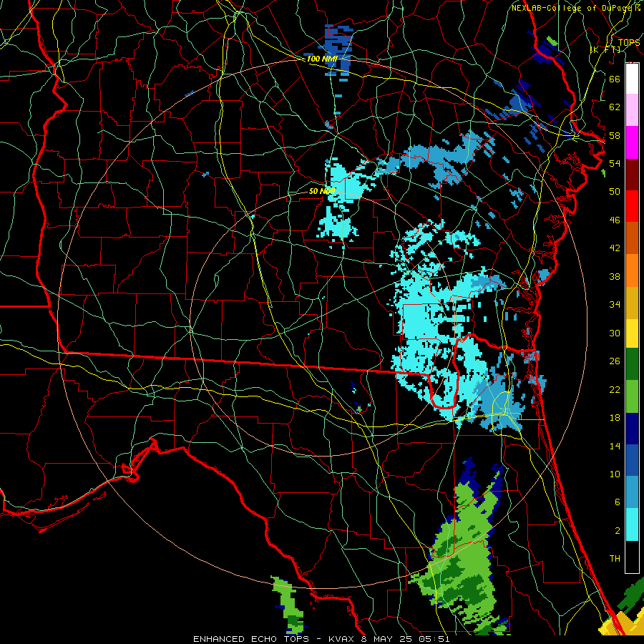Viewport: 644px width, 644px height.
Task: Click the 42 legend value
Action: click(615, 248)
